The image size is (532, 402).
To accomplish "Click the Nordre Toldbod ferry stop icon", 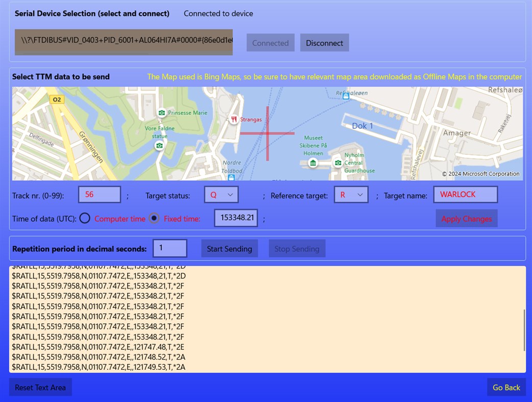I will click(231, 178).
